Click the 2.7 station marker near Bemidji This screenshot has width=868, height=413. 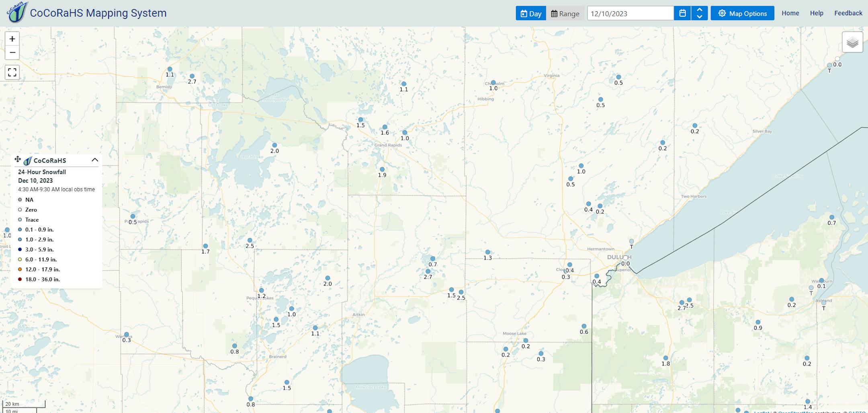coord(192,76)
